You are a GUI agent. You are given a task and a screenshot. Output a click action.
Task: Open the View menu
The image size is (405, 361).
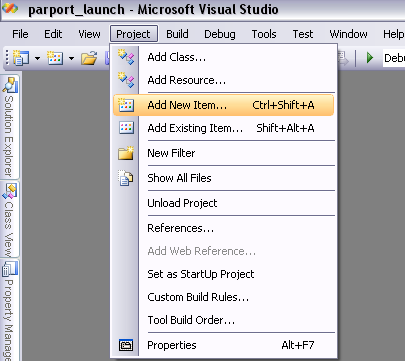89,34
